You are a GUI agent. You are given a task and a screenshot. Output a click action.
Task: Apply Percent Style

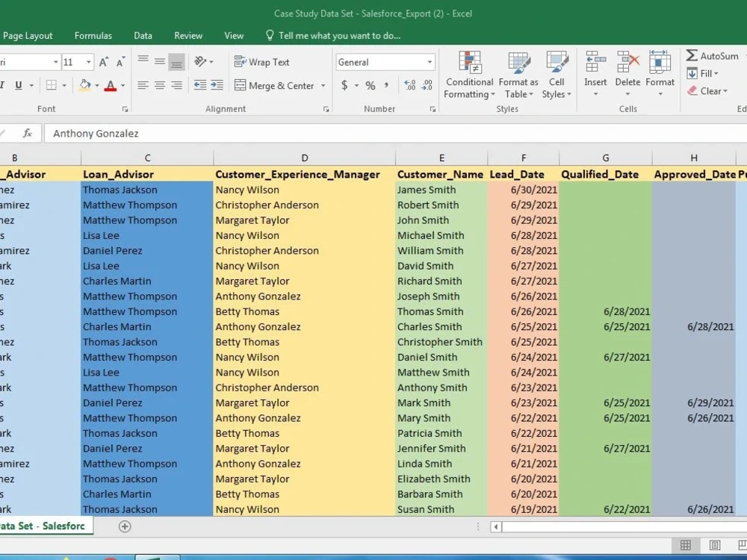click(x=371, y=86)
